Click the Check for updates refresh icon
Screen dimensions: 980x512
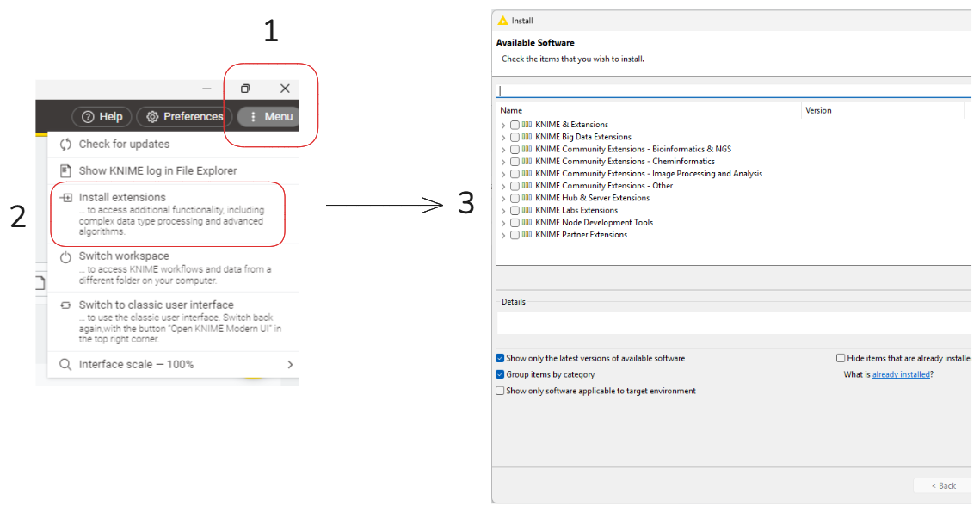[65, 145]
